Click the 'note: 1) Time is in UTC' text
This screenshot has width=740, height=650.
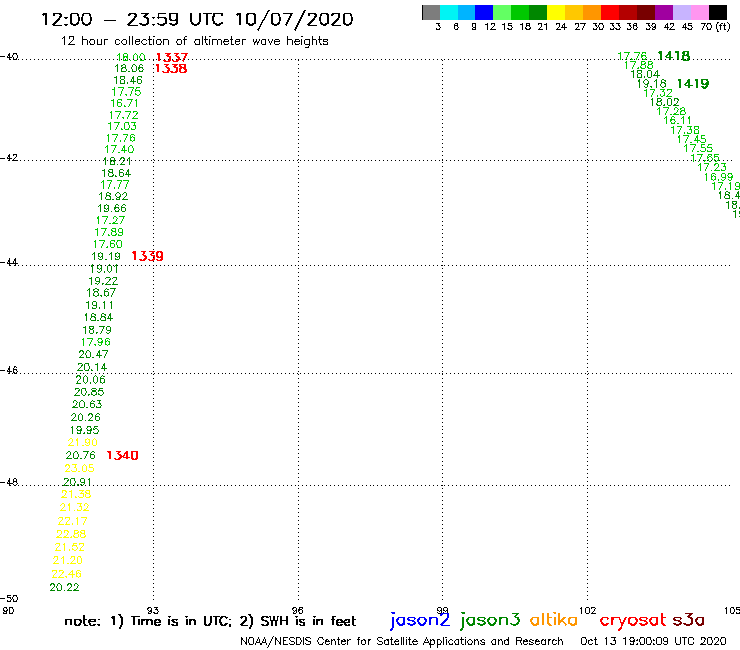coord(147,621)
